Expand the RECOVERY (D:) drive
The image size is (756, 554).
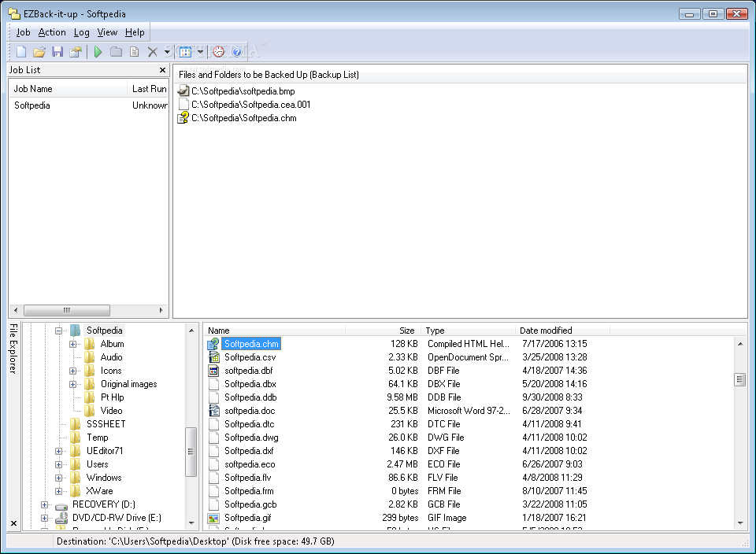point(44,504)
